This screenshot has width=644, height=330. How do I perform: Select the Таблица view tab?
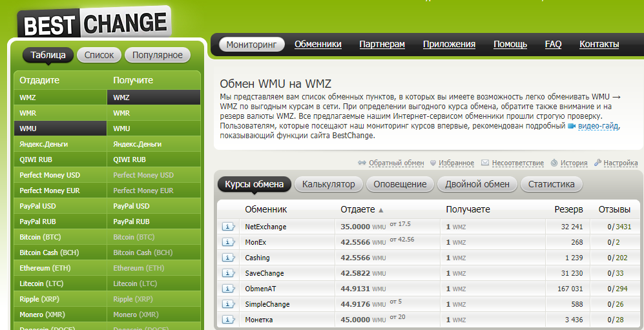[x=48, y=55]
